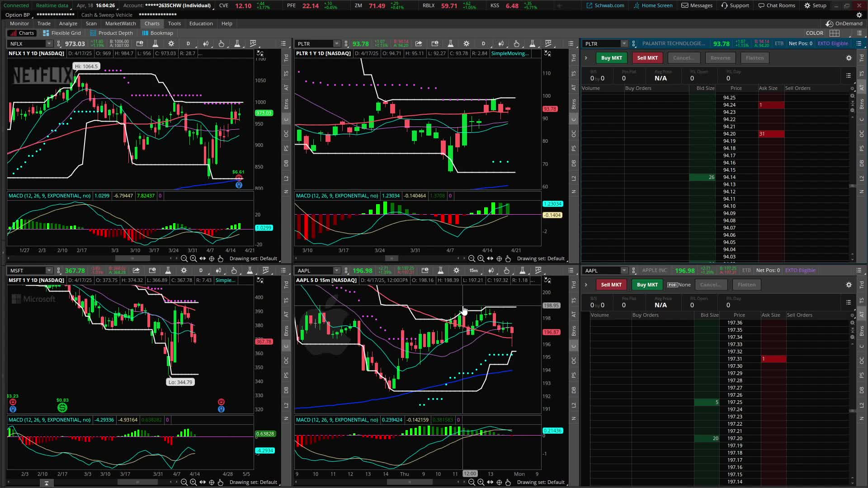Click Buy MKT for AAPL

(x=647, y=285)
